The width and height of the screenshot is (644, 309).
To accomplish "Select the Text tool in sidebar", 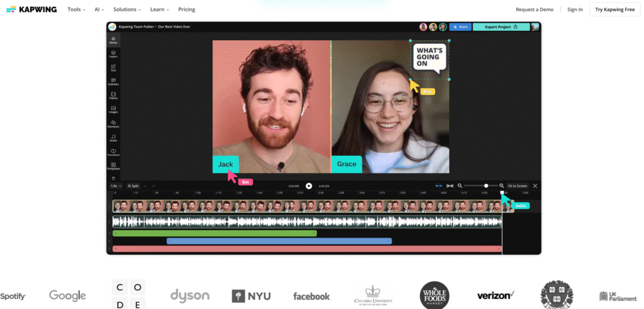I will click(113, 68).
